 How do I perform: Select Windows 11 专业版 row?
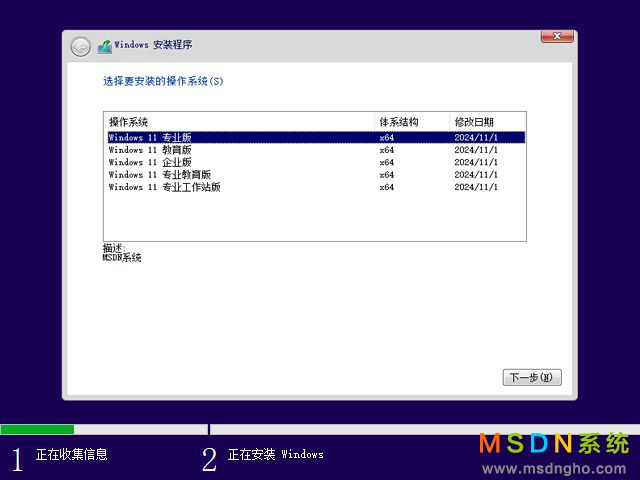316,138
